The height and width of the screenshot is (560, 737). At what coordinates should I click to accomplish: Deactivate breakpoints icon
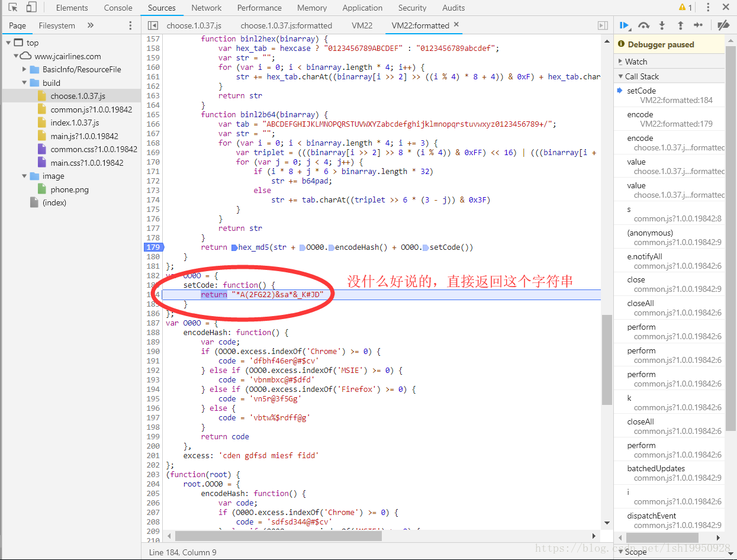click(723, 25)
